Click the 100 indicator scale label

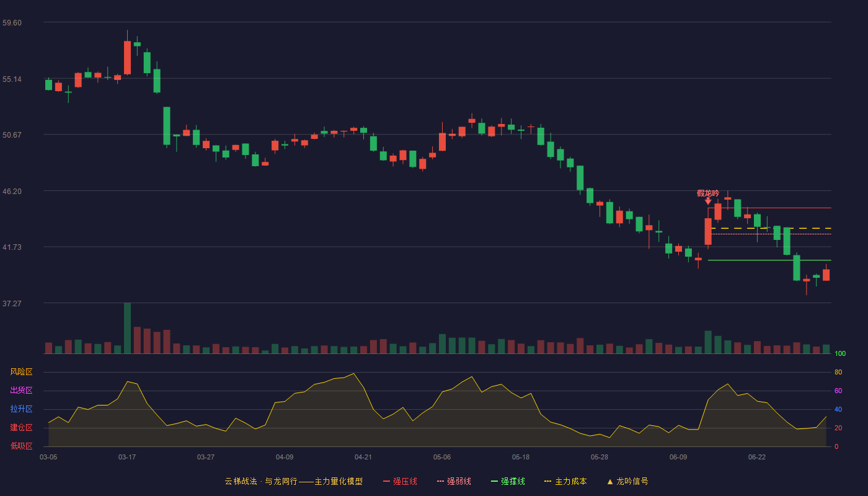[840, 354]
